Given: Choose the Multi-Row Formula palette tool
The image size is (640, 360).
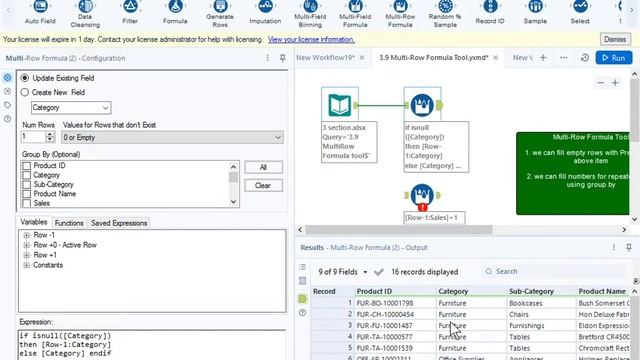Looking at the screenshot, I should tap(400, 6).
